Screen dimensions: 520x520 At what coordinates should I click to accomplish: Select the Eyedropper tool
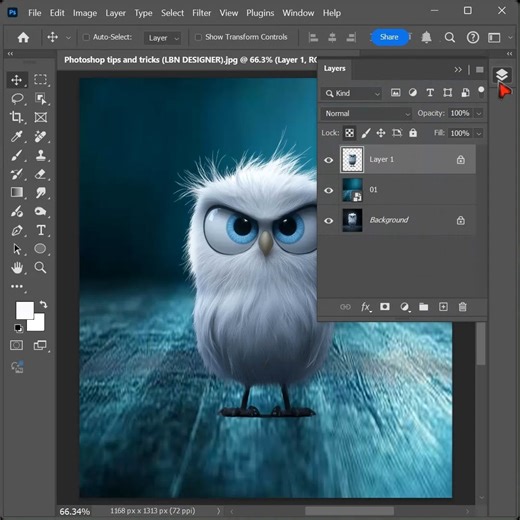[x=16, y=136]
